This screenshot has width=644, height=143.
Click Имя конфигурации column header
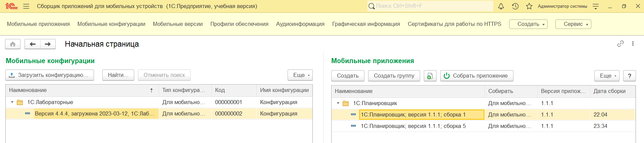point(284,90)
